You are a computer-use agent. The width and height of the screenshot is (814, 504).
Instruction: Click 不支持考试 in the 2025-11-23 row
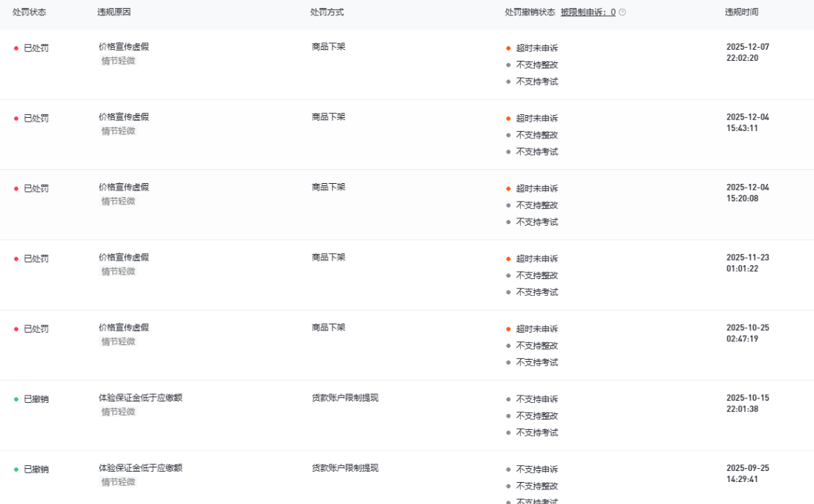coord(536,292)
